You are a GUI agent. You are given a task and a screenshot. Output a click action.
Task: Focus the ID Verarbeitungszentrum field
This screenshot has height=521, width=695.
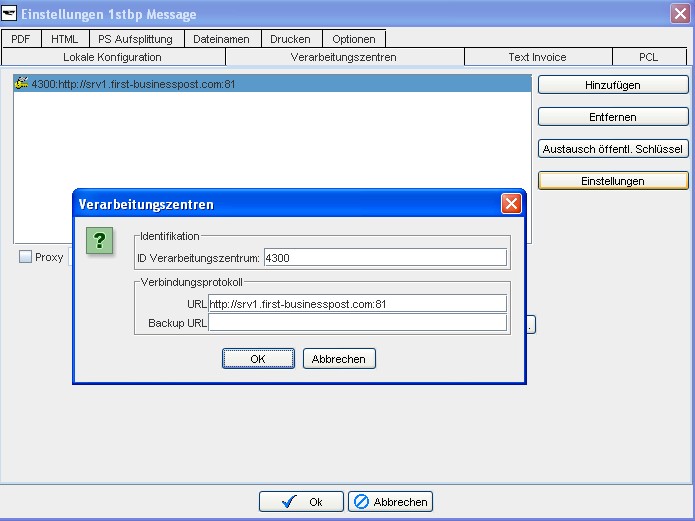tap(385, 258)
